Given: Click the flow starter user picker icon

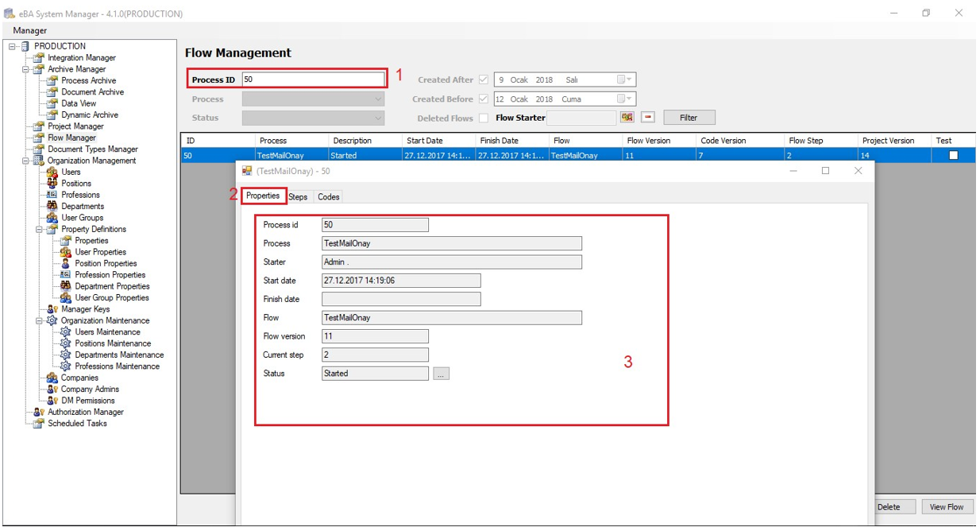Looking at the screenshot, I should [627, 118].
